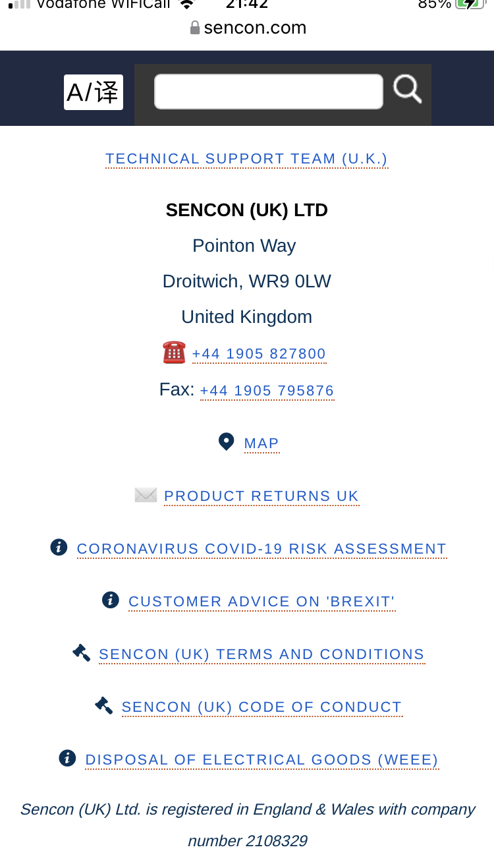Open Sencon (UK) Terms and Conditions

pyautogui.click(x=261, y=654)
